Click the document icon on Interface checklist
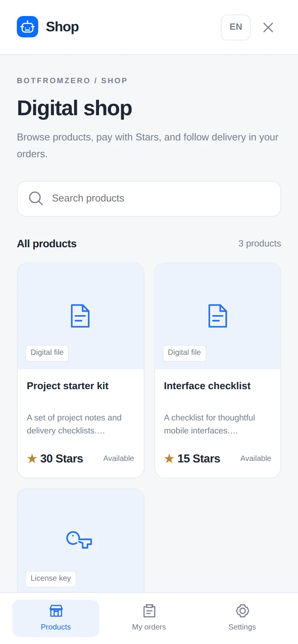Image resolution: width=298 pixels, height=644 pixels. click(x=218, y=316)
